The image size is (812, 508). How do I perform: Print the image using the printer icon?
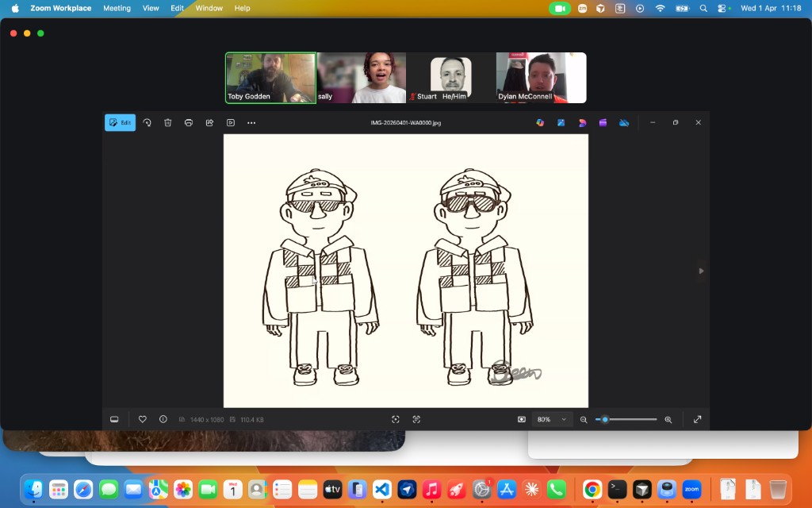click(189, 123)
